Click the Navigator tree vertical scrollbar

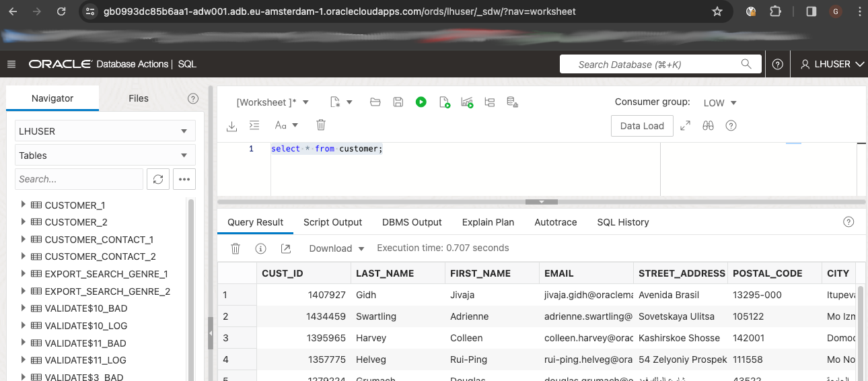191,289
